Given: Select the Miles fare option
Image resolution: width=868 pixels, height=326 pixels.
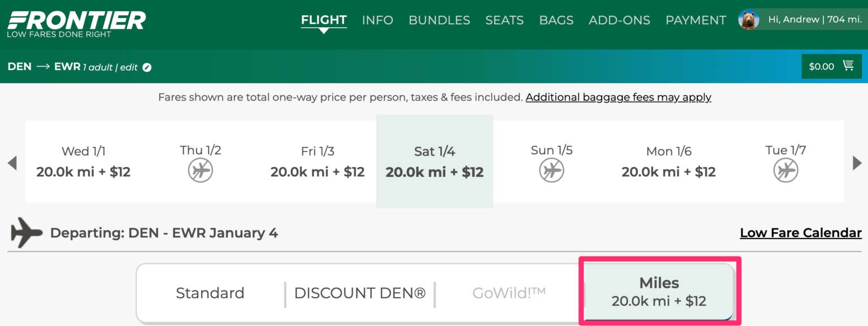Looking at the screenshot, I should coord(659,292).
